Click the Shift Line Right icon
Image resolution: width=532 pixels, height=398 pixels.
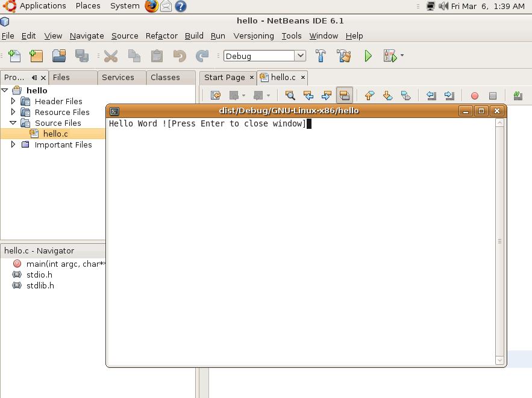(x=449, y=96)
